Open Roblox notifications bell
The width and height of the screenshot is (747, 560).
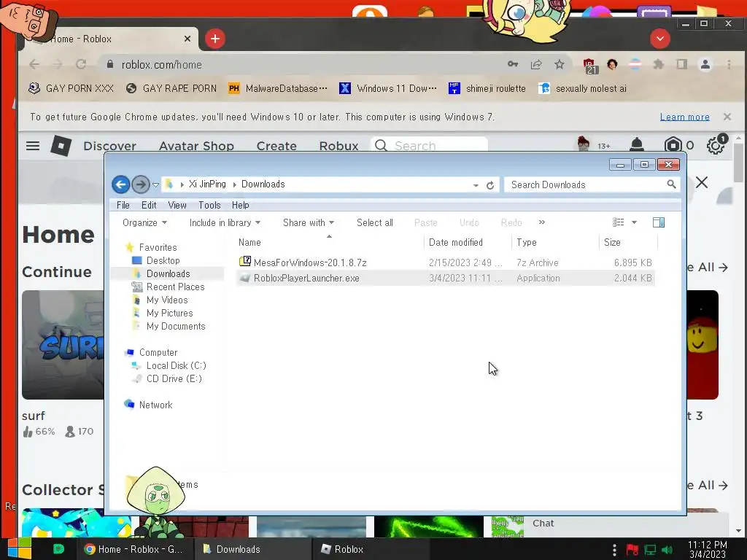(x=637, y=145)
